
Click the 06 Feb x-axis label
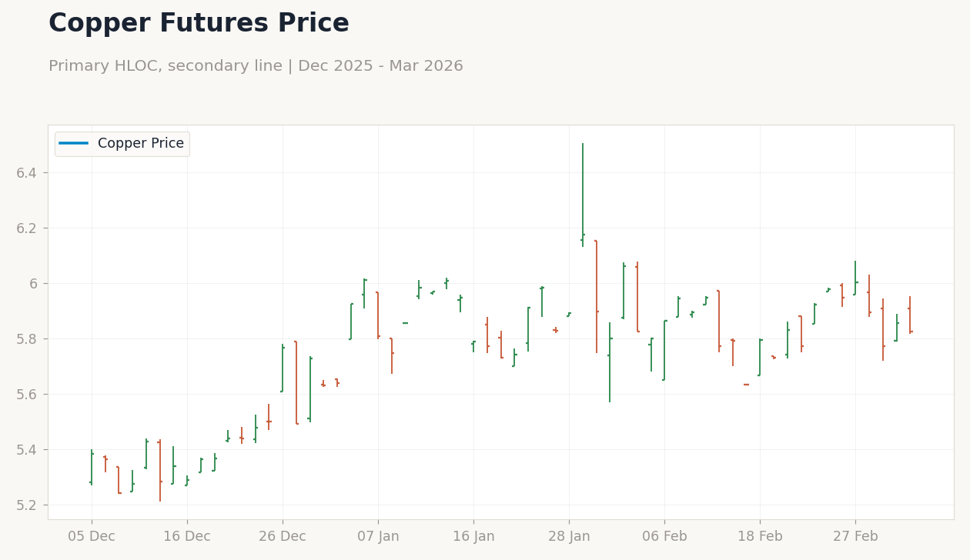[x=664, y=537]
